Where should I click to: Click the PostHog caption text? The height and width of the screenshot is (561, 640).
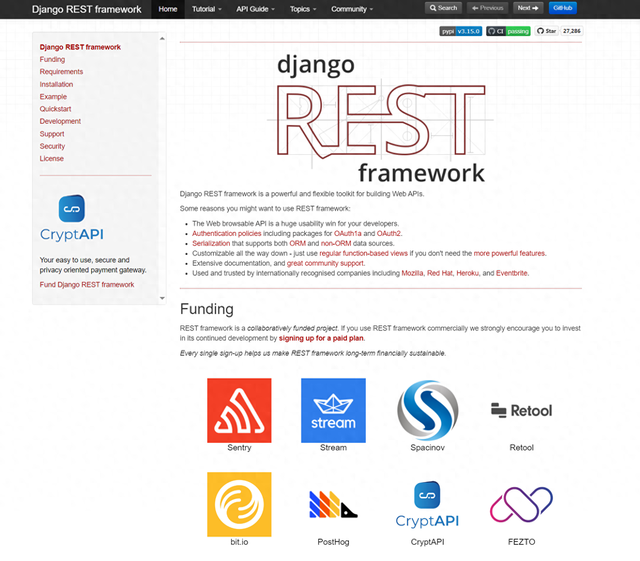coord(333,542)
